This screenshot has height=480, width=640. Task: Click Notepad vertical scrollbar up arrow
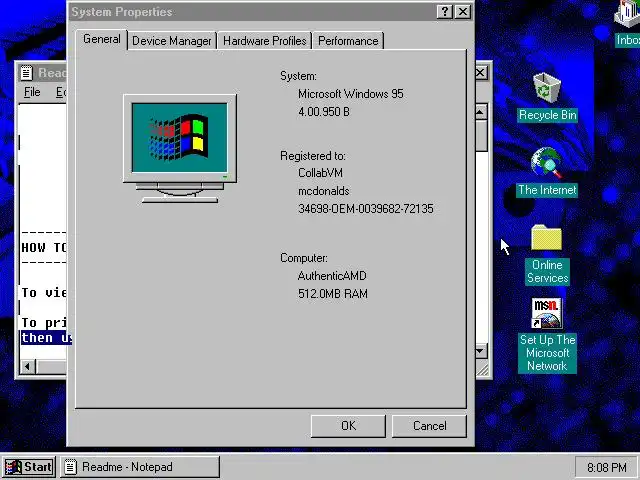tap(480, 112)
